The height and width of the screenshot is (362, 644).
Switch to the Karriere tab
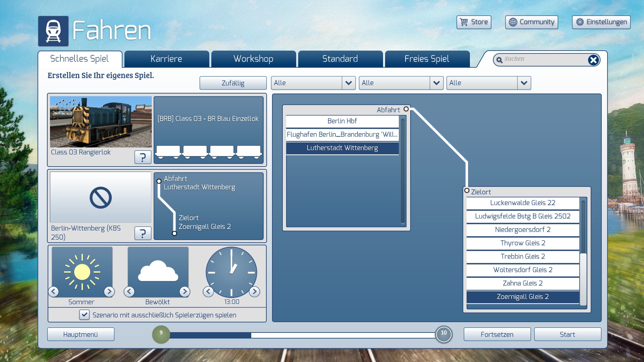click(x=166, y=59)
